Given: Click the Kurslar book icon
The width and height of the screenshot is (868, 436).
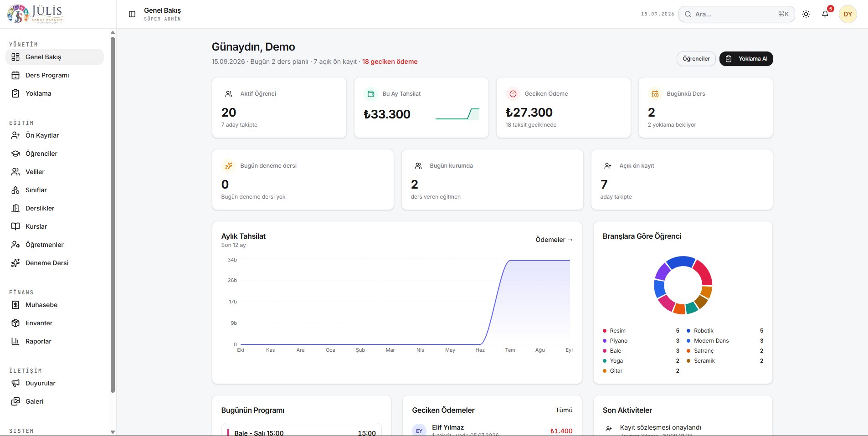Looking at the screenshot, I should (x=15, y=226).
